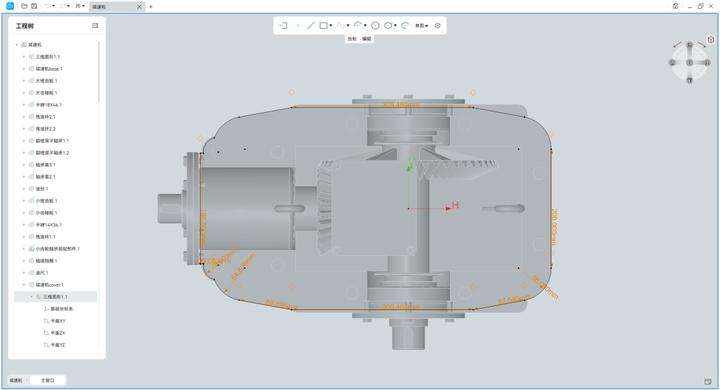This screenshot has width=720, height=390.
Task: Open the Spline tool dropdown arrow
Action: 348,26
